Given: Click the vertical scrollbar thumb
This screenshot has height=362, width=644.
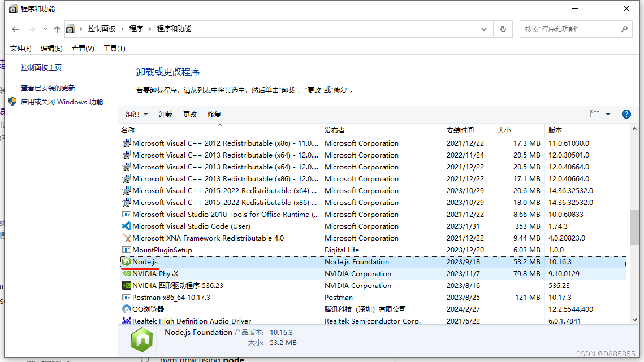Looking at the screenshot, I should click(x=634, y=227).
